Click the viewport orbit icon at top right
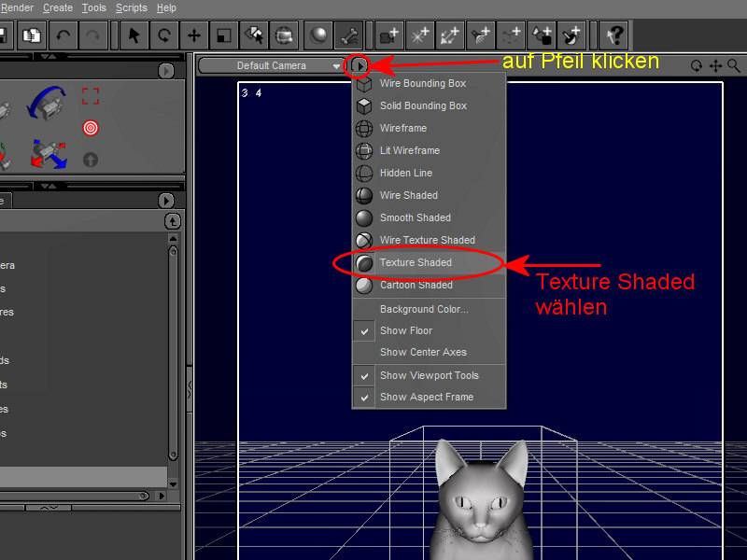747x560 pixels. [x=696, y=65]
